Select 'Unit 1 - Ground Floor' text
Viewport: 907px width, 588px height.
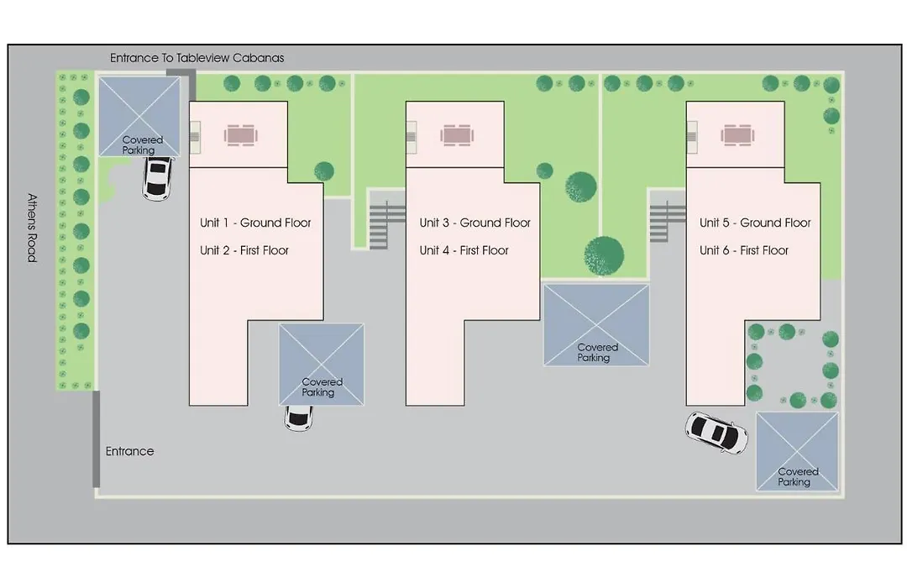pyautogui.click(x=255, y=223)
